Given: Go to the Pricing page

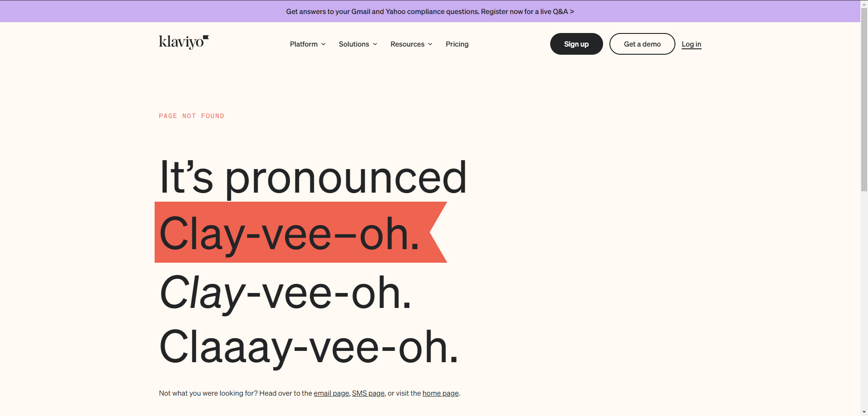Looking at the screenshot, I should pos(457,44).
